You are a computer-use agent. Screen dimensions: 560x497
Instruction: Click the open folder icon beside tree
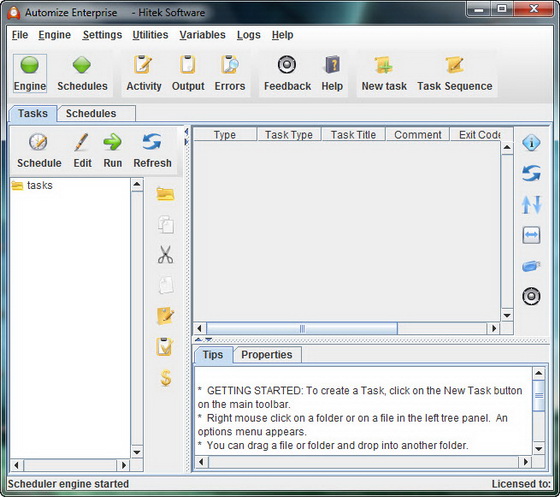pos(165,194)
